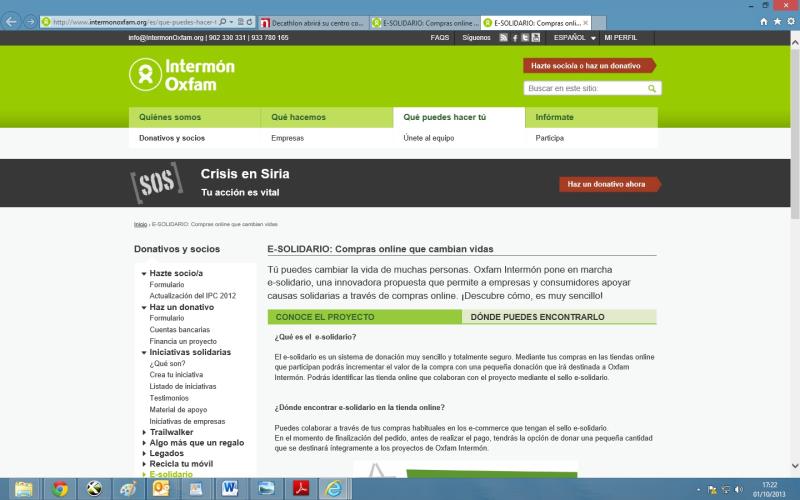800x500 pixels.
Task: Open the Únete al equipo link
Action: (429, 138)
